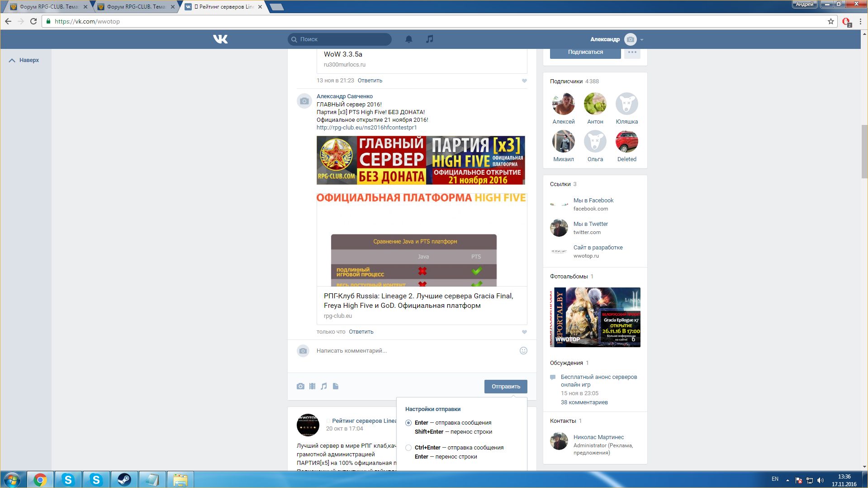
Task: Open the volume control in system tray
Action: [821, 480]
